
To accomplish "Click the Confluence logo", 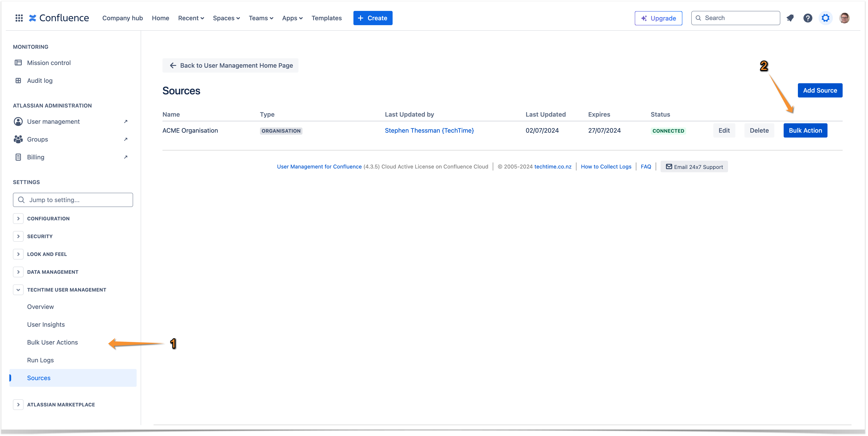I will click(x=59, y=18).
